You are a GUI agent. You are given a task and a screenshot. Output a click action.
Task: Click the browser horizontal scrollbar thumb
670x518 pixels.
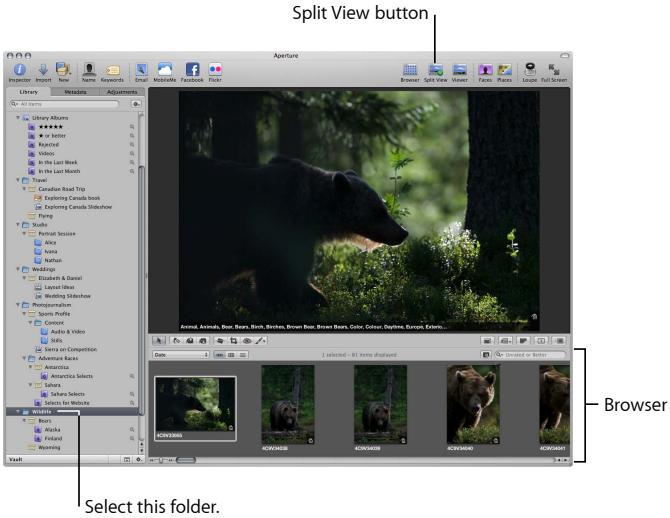pos(186,460)
